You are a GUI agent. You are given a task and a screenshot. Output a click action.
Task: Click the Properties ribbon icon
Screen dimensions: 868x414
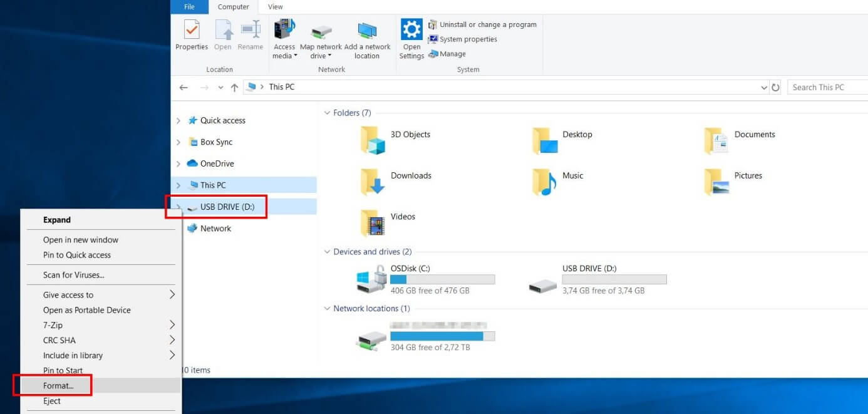tap(191, 31)
